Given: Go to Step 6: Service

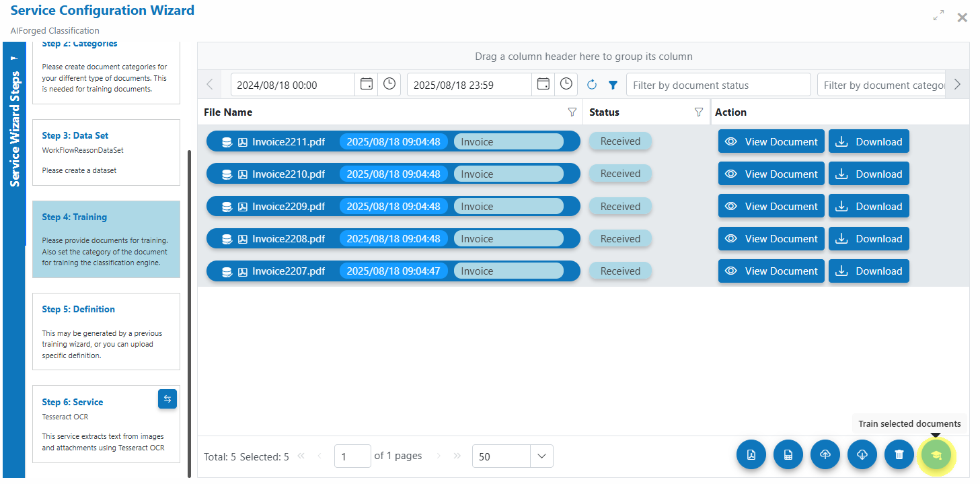Looking at the screenshot, I should (x=106, y=424).
